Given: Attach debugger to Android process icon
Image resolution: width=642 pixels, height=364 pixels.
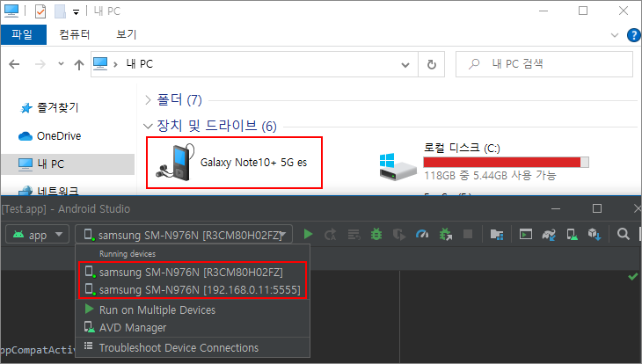Looking at the screenshot, I should click(x=446, y=234).
